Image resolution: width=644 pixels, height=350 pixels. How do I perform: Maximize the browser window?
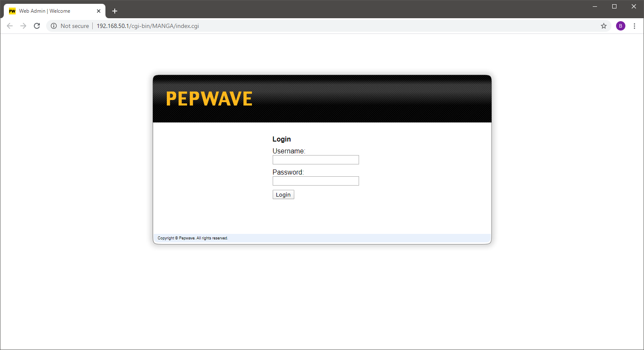(x=614, y=6)
